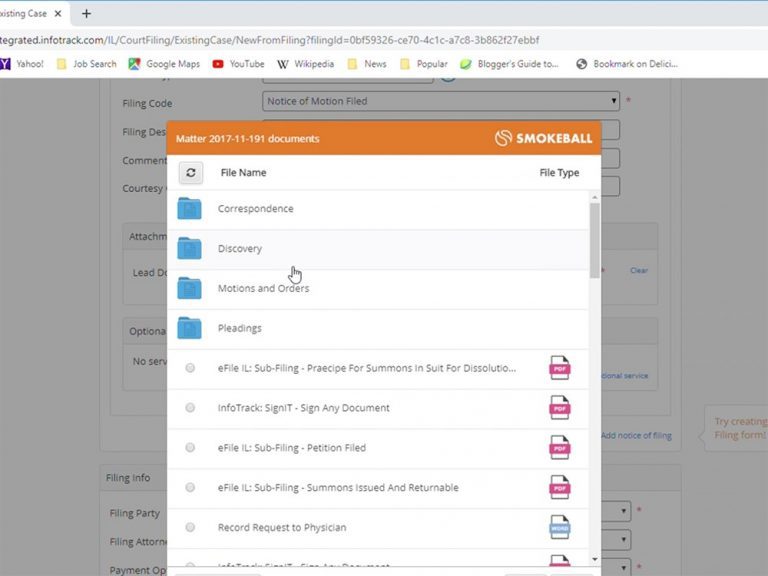Image resolution: width=768 pixels, height=576 pixels.
Task: Open the Correspondence folder icon
Action: (189, 209)
